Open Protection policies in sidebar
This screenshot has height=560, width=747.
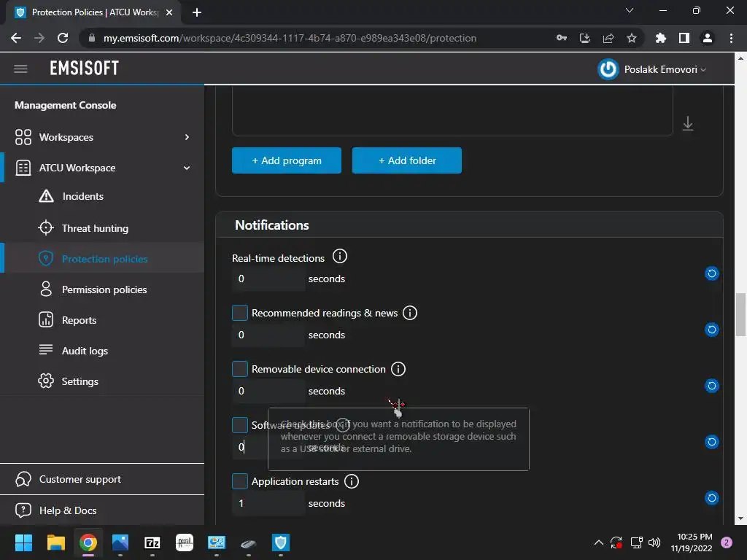[105, 259]
